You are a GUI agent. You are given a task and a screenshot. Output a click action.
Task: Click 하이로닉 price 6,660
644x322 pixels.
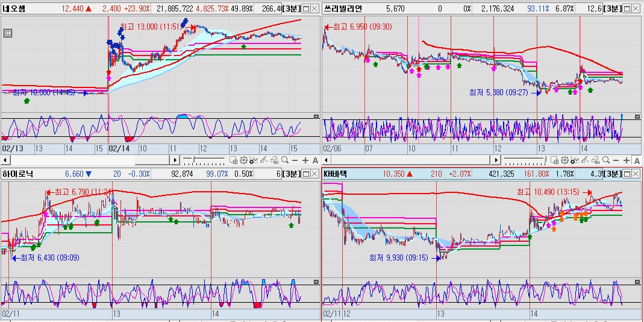pos(75,174)
